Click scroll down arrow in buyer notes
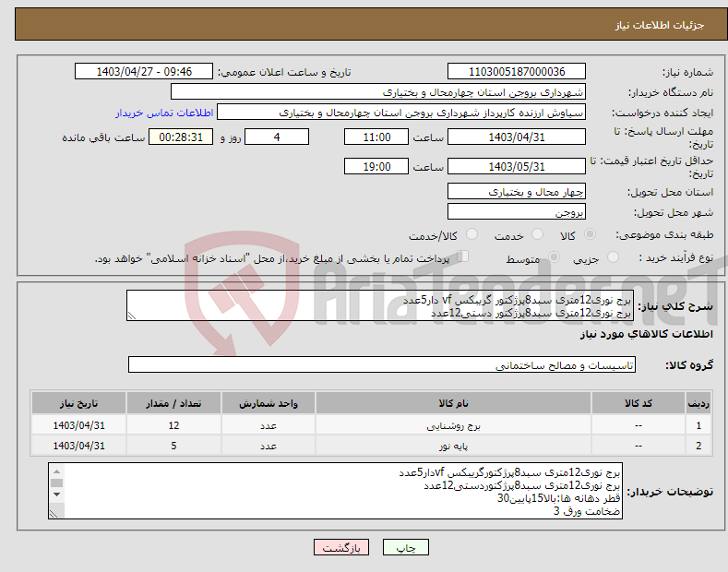This screenshot has width=728, height=572. pos(56,495)
